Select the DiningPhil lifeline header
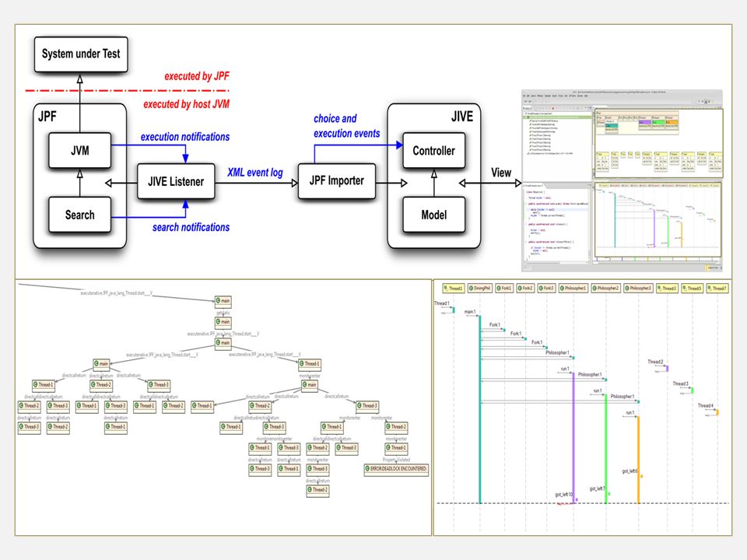This screenshot has width=747, height=560. 479,288
